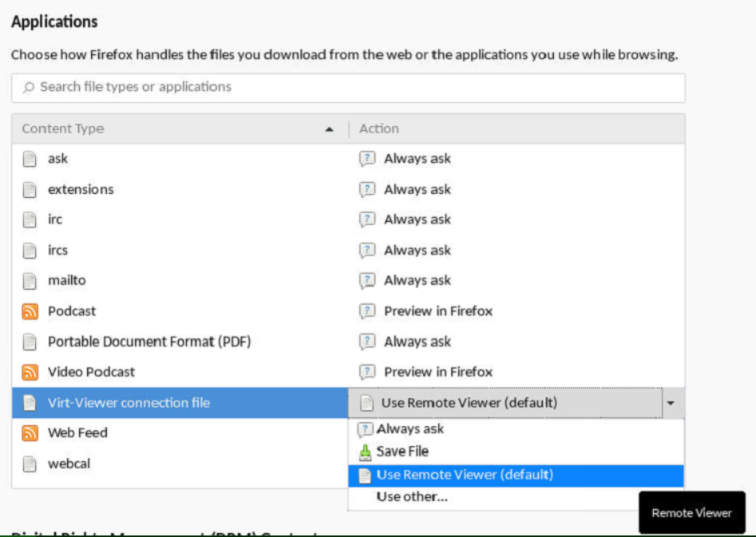Choose Always ask in the dropdown list
The width and height of the screenshot is (756, 537).
point(410,429)
